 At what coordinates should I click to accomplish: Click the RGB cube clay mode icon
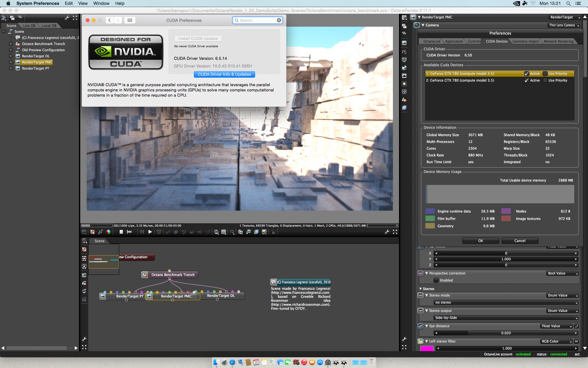(108, 232)
